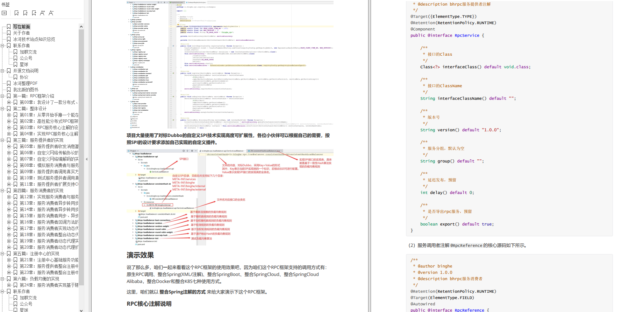This screenshot has width=644, height=312.
Task: Expand the 第12章 bookmark node
Action: [x=9, y=197]
